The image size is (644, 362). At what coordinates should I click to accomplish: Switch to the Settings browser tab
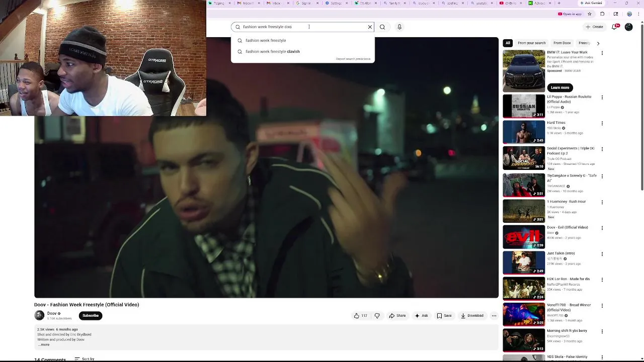[336, 3]
